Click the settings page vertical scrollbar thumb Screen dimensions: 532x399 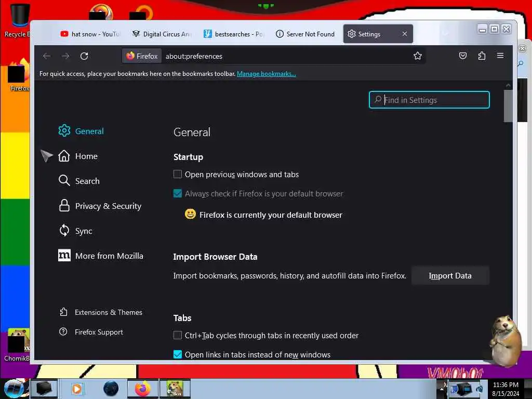click(x=508, y=106)
